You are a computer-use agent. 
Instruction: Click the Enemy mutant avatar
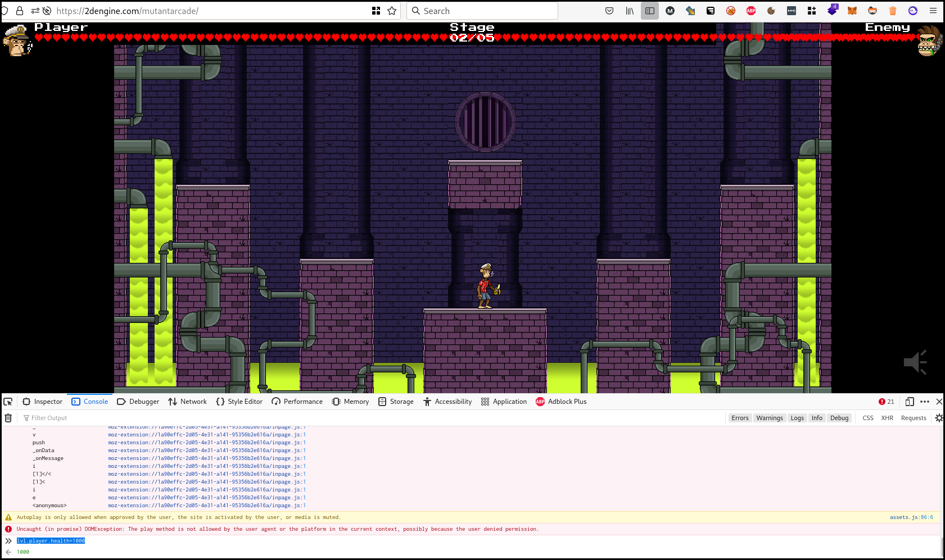point(929,40)
